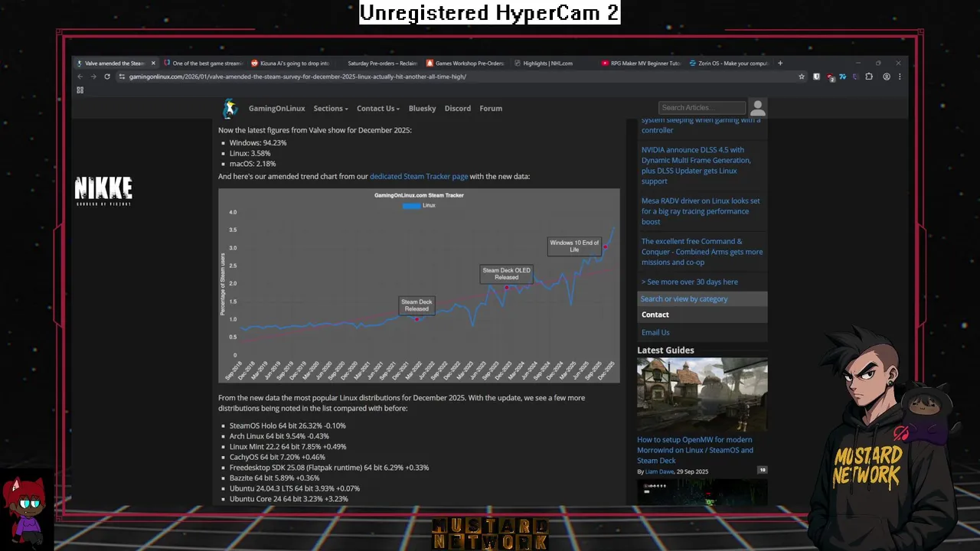Click the Contact heading in sidebar
This screenshot has height=551, width=980.
pos(655,315)
